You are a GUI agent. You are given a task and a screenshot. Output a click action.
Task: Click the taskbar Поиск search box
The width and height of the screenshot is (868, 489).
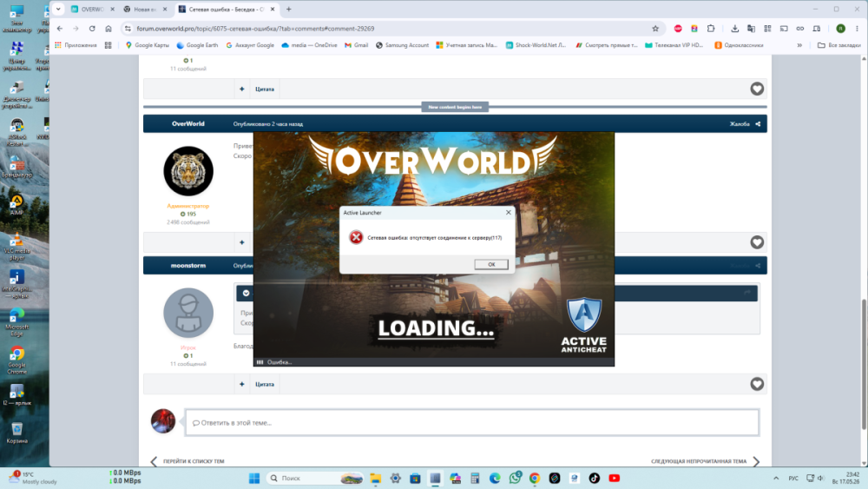[x=315, y=478]
